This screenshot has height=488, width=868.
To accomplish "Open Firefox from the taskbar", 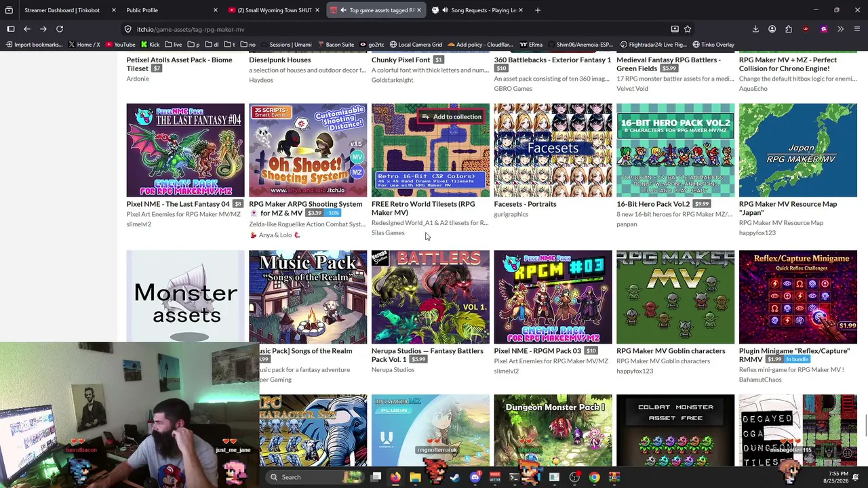I will [x=395, y=477].
